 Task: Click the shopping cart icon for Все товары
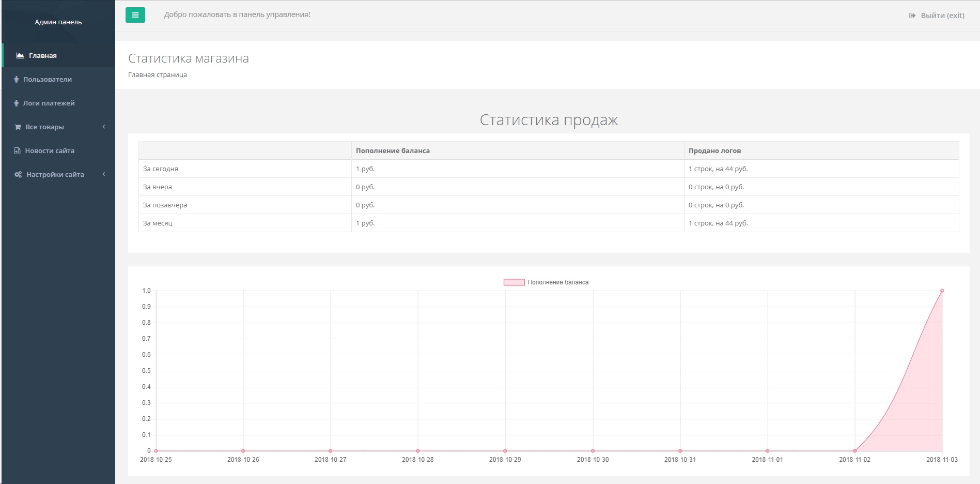(x=18, y=127)
